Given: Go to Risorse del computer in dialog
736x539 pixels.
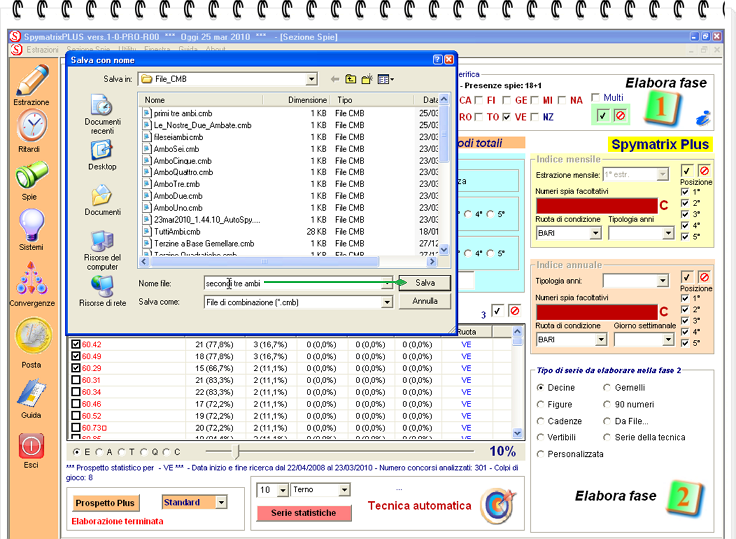Looking at the screenshot, I should (x=102, y=250).
